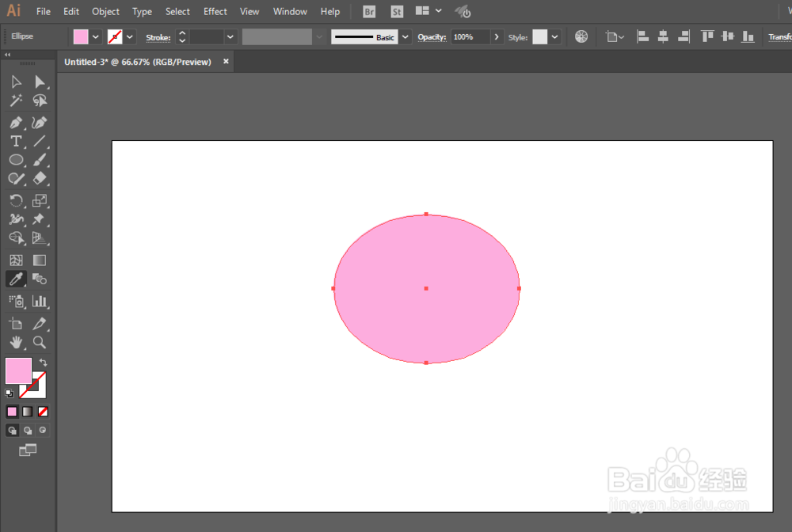Pick the Magic Wand tool
This screenshot has width=792, height=532.
pyautogui.click(x=16, y=101)
